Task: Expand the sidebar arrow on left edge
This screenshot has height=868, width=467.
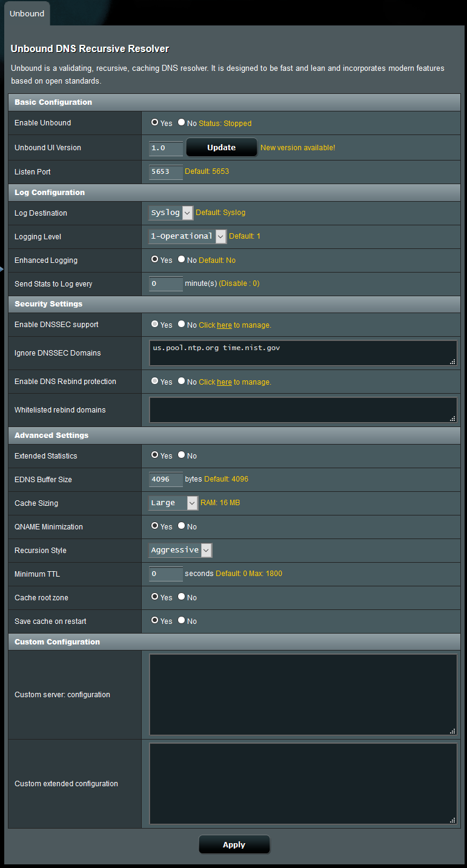Action: [x=2, y=268]
